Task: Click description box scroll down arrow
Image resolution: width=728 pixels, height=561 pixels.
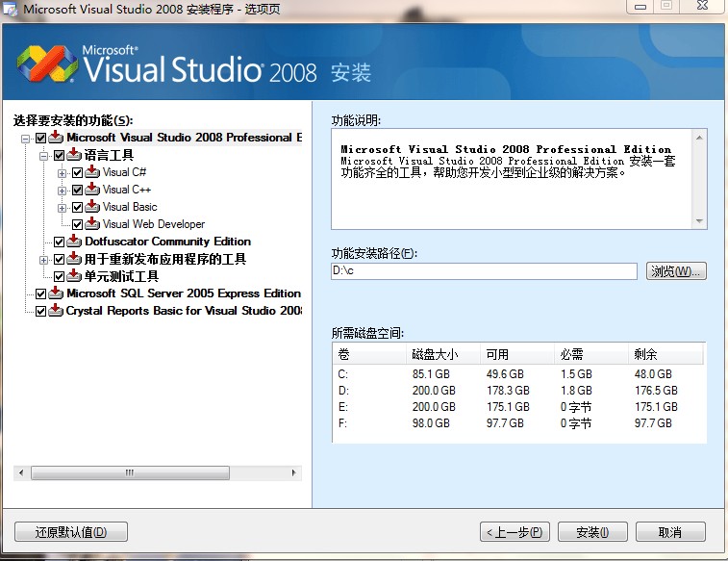Action: click(699, 221)
